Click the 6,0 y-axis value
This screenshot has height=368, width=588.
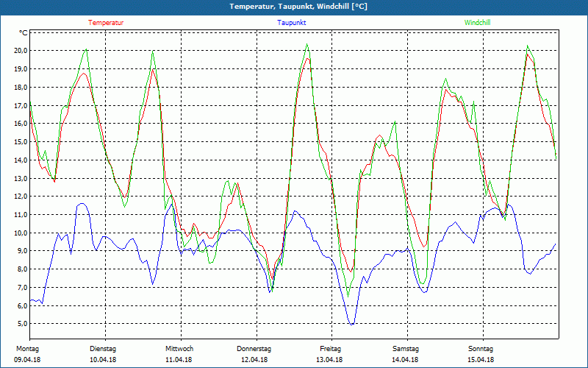(22, 305)
